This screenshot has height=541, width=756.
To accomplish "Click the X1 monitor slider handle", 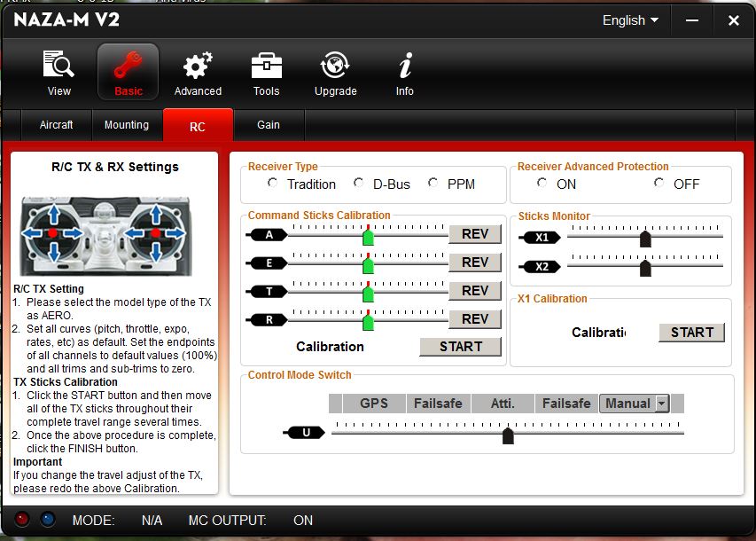I will click(645, 239).
